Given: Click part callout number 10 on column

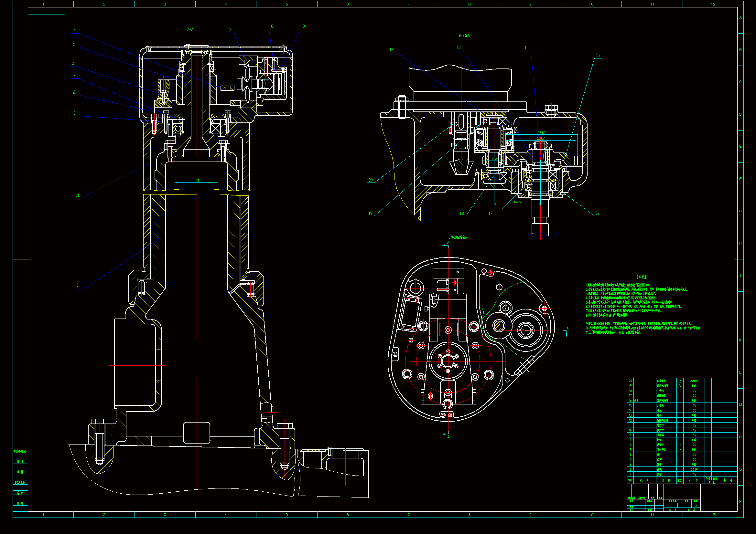Looking at the screenshot, I should tap(79, 288).
